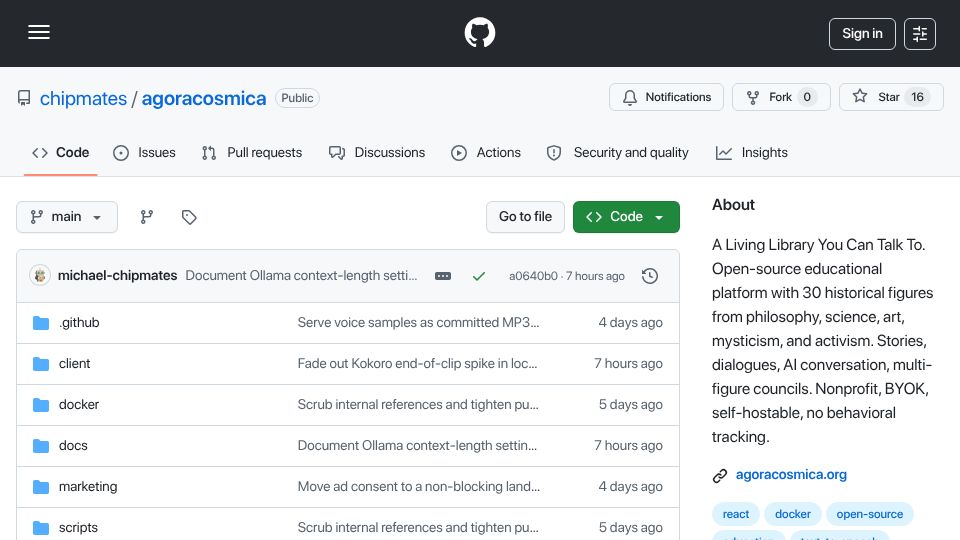Open commit 'Fade out Kokoro end-of-clip spike'

(417, 364)
